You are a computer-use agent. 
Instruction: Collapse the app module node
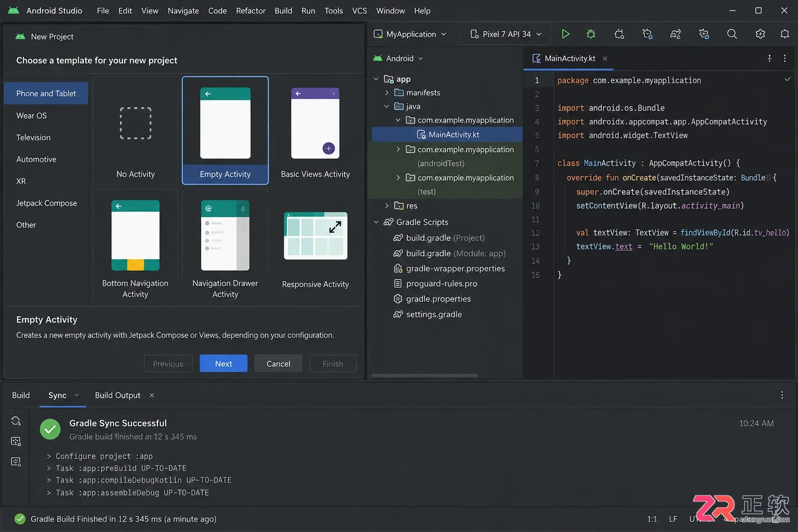[376, 79]
